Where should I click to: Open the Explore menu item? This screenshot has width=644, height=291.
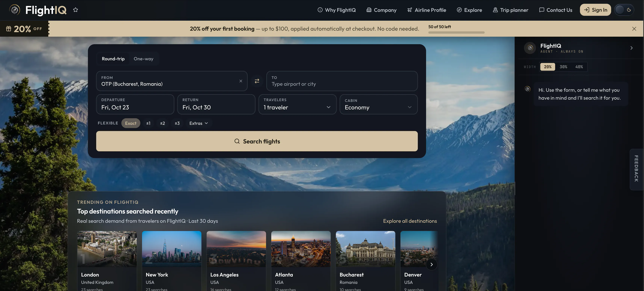469,10
